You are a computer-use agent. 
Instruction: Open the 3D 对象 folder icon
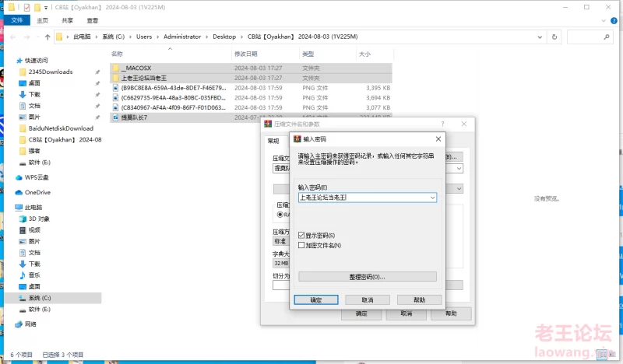pos(23,219)
